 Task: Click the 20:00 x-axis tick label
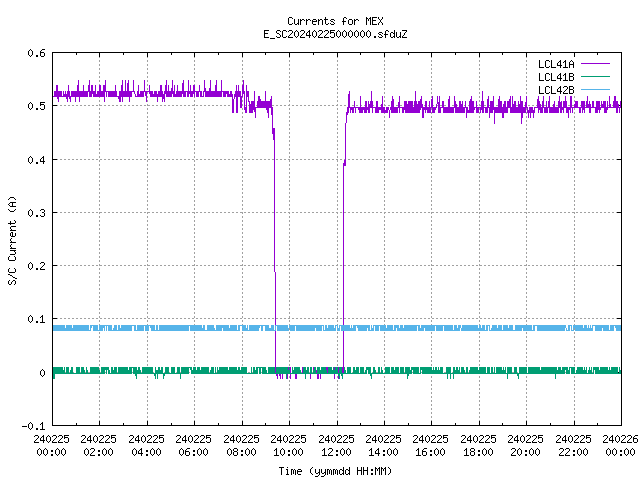pyautogui.click(x=525, y=452)
